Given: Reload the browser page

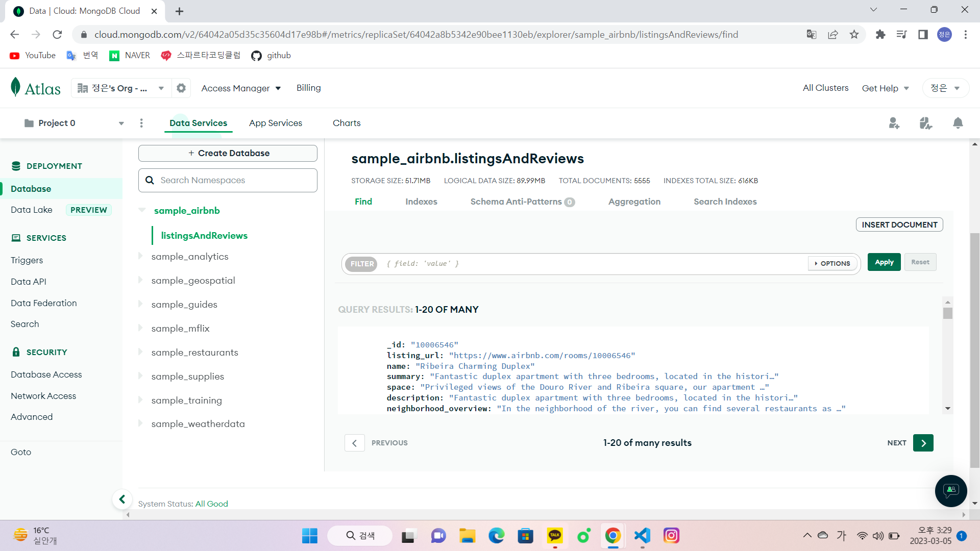Looking at the screenshot, I should tap(57, 34).
